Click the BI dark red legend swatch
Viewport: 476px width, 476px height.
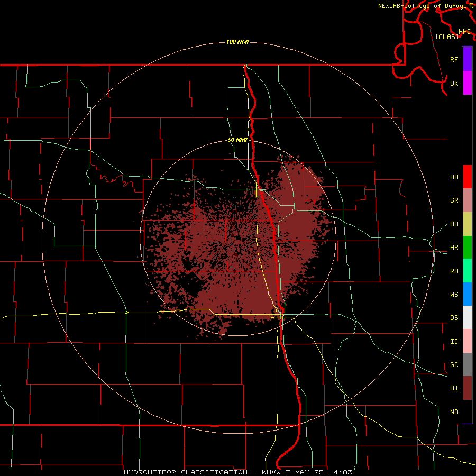[467, 388]
